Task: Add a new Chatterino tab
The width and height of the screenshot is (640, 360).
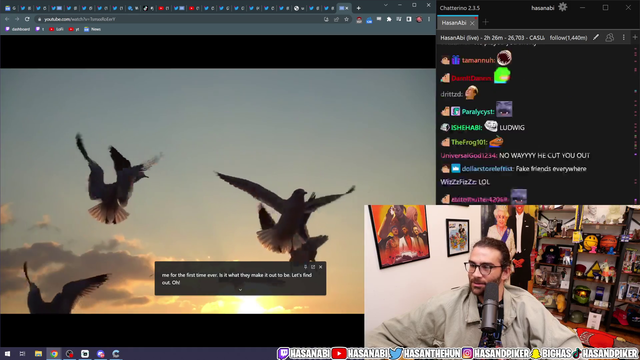Action: pos(485,22)
